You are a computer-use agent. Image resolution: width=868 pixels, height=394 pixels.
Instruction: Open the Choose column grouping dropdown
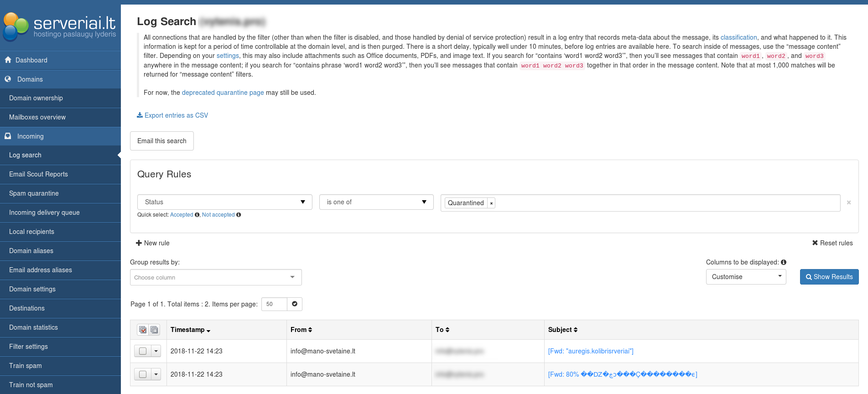click(x=216, y=277)
